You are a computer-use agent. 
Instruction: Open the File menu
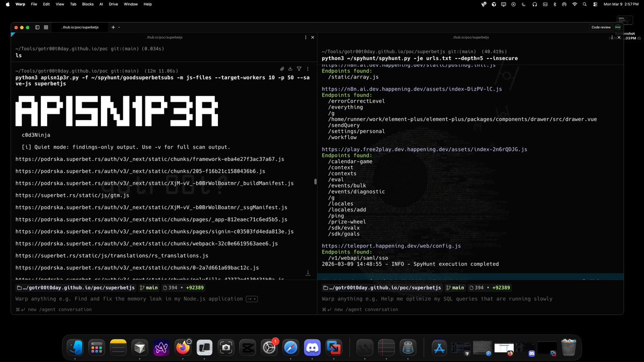coord(34,4)
